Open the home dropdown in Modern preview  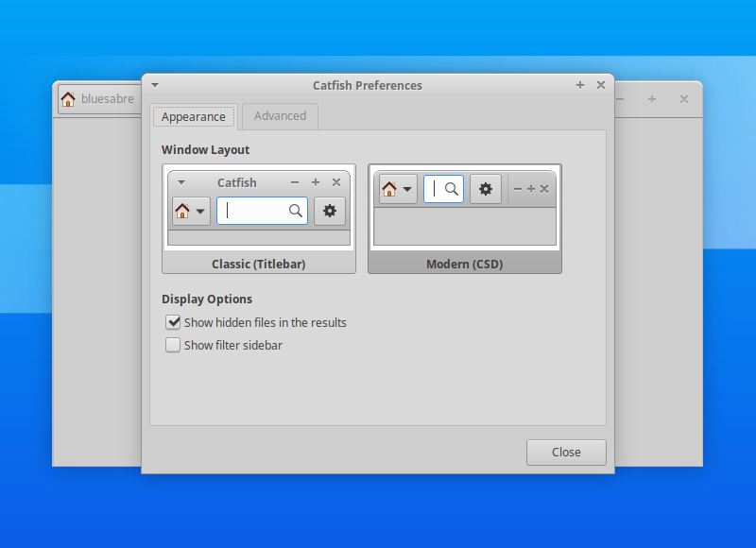[407, 188]
